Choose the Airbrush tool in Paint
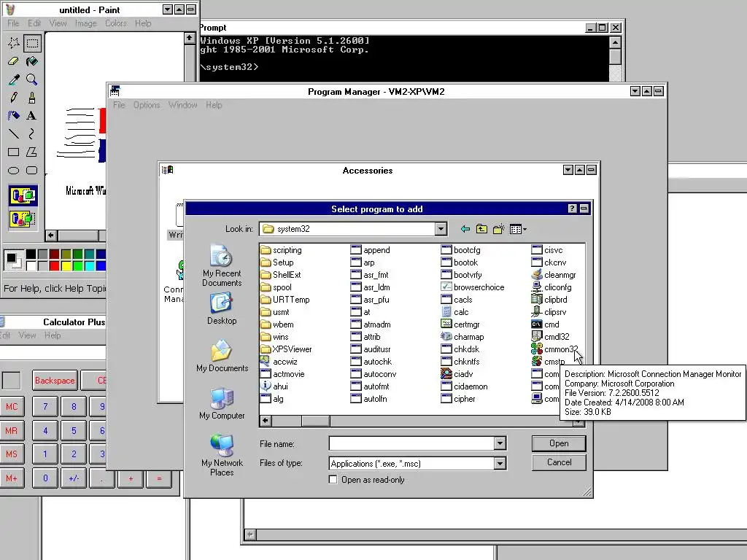This screenshot has height=560, width=747. 13,116
